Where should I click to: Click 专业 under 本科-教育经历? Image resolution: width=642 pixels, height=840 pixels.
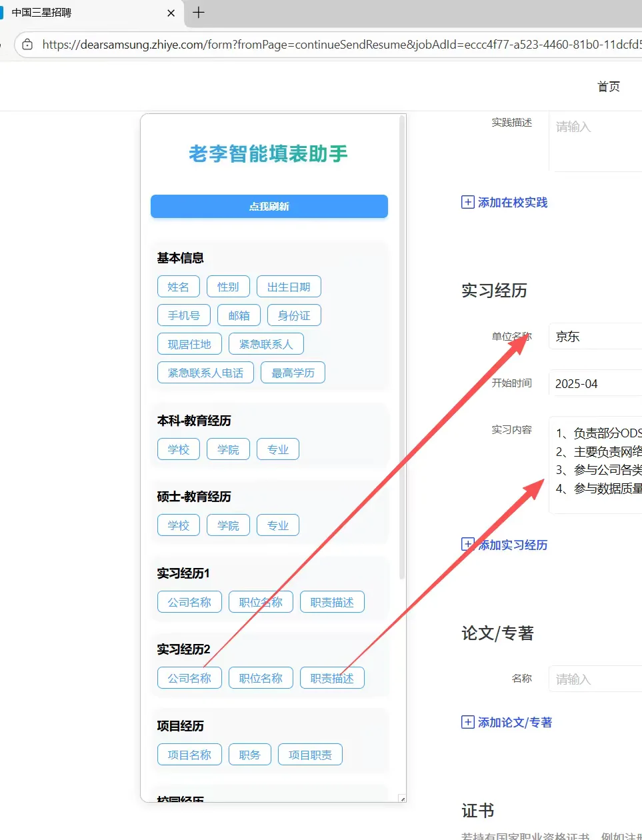278,449
